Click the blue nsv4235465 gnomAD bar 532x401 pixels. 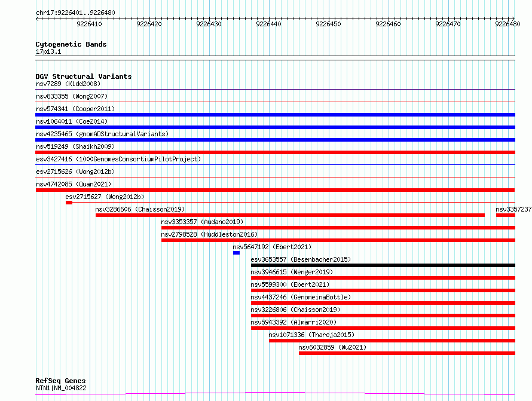275,140
